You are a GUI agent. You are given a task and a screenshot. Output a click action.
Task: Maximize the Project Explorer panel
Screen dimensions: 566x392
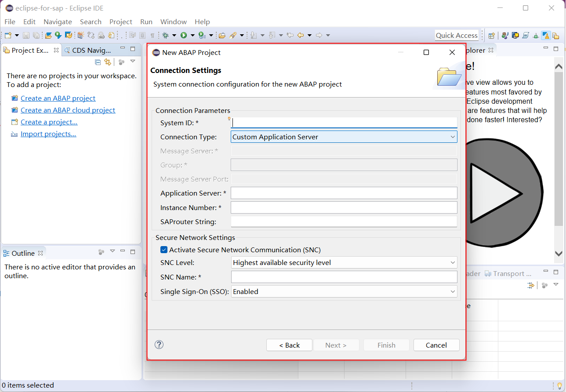(133, 49)
